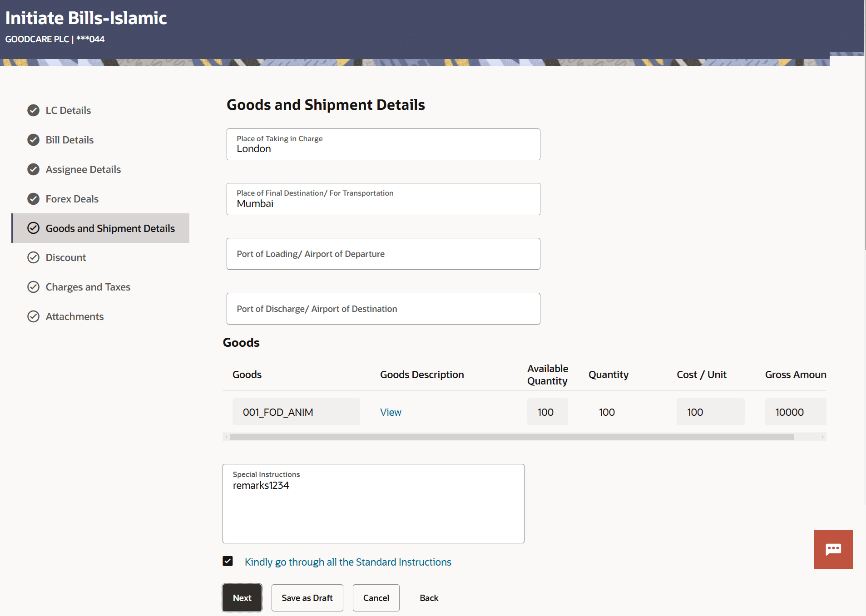Open the chat support icon

pos(833,549)
